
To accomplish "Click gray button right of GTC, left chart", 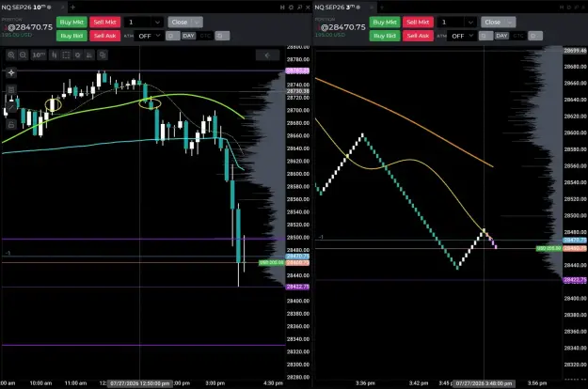I will tap(222, 36).
